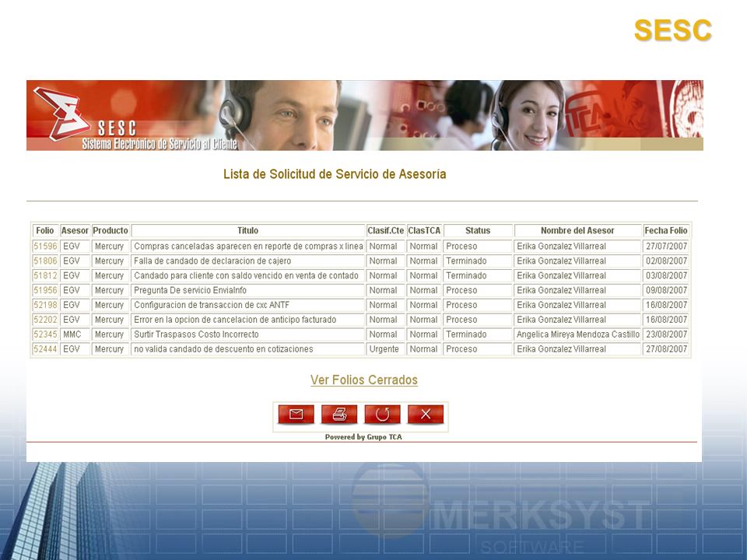Open folio 52444
This screenshot has width=747, height=560.
point(45,349)
